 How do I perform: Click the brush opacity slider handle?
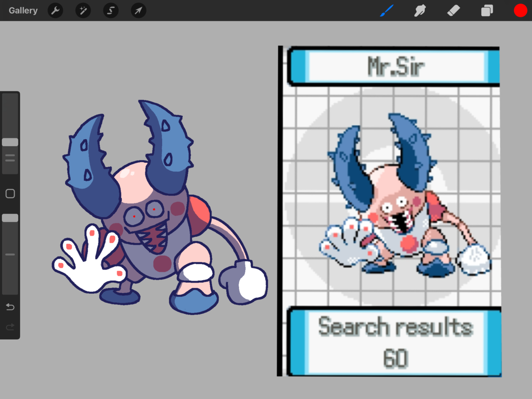point(10,218)
